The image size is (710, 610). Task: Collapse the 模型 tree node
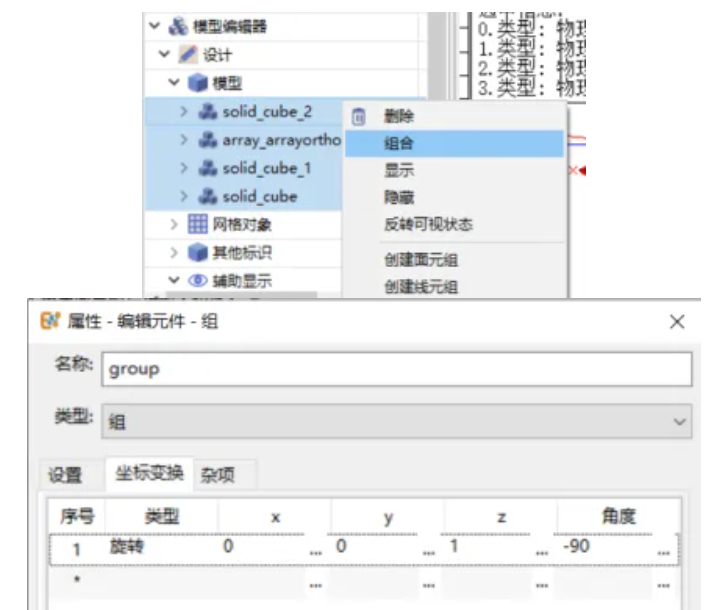pos(173,83)
